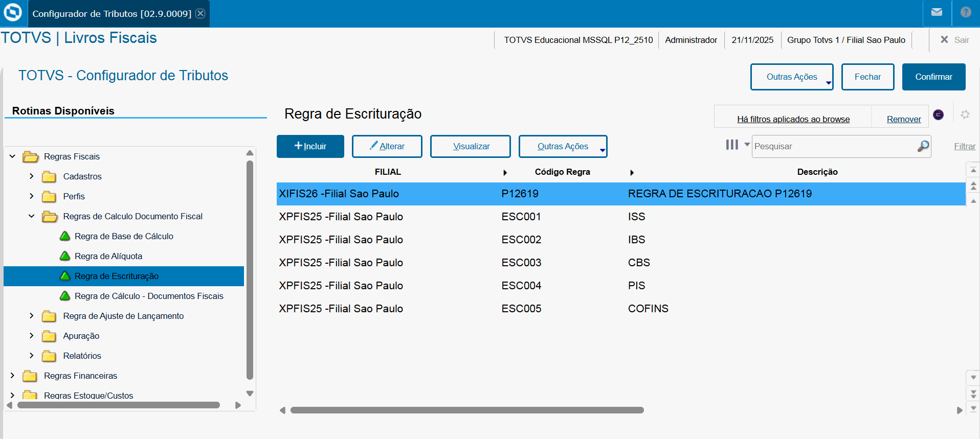Click the Fechar button
Viewport: 980px width, 439px height.
[868, 77]
